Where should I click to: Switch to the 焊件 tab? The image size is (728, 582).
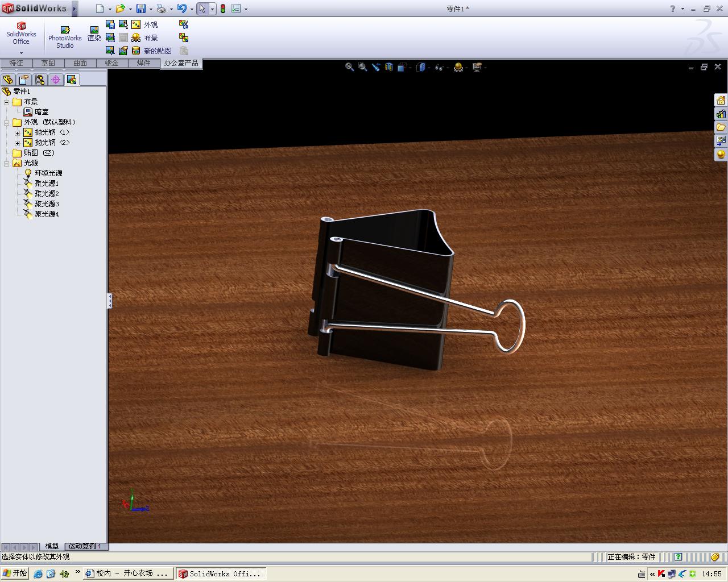coord(143,63)
